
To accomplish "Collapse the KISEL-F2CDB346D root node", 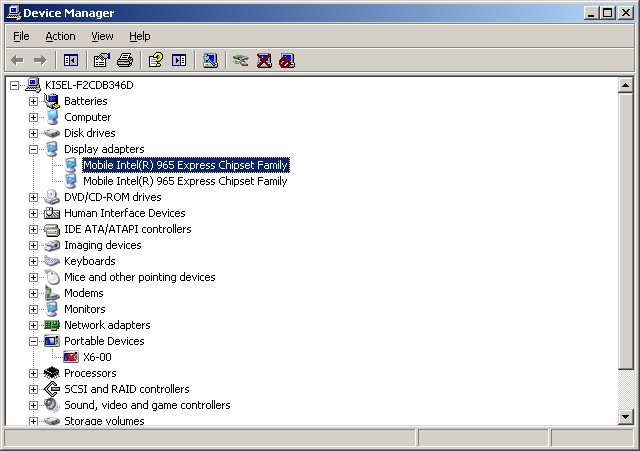I will pos(15,85).
